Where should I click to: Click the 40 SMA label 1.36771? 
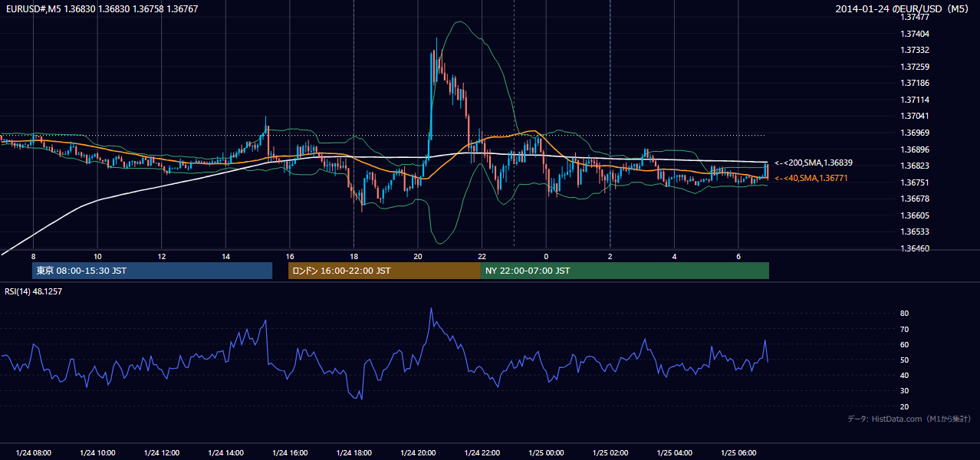pyautogui.click(x=811, y=178)
